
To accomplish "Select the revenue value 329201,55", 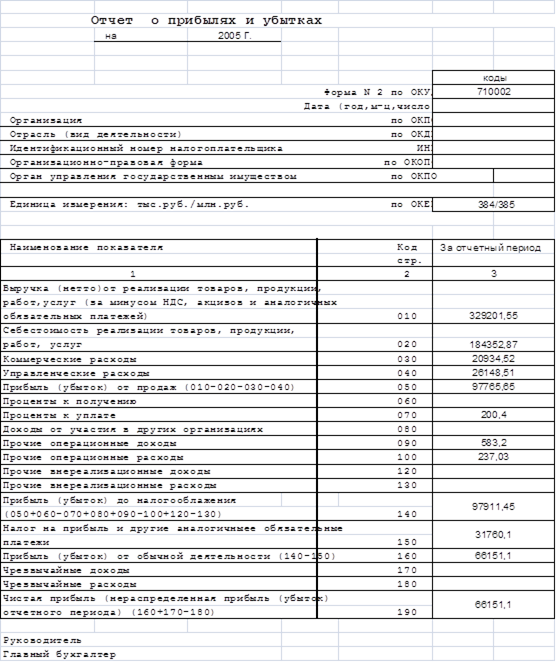I will [494, 316].
